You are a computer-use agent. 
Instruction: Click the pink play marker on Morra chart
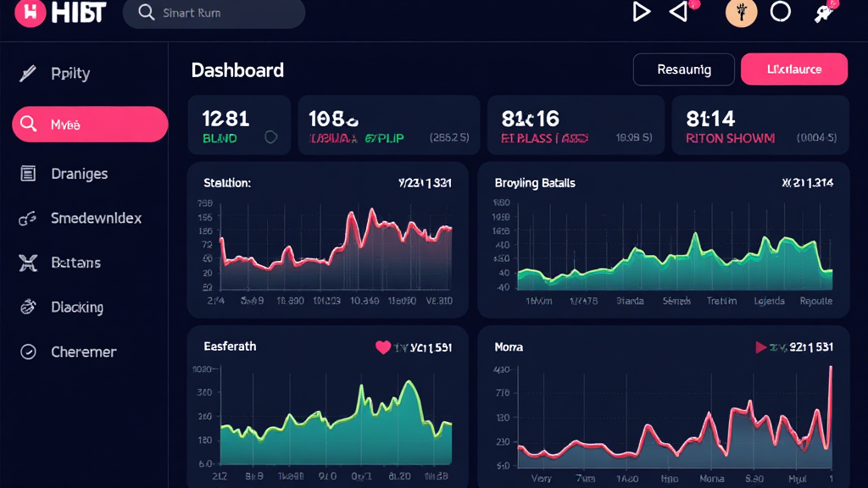[x=762, y=347]
